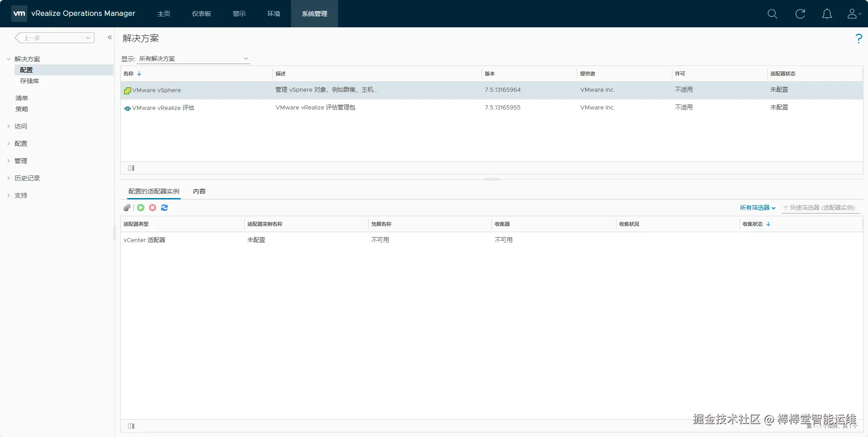Select the 配置的适配器实例 tab
The image size is (868, 437).
(x=154, y=191)
